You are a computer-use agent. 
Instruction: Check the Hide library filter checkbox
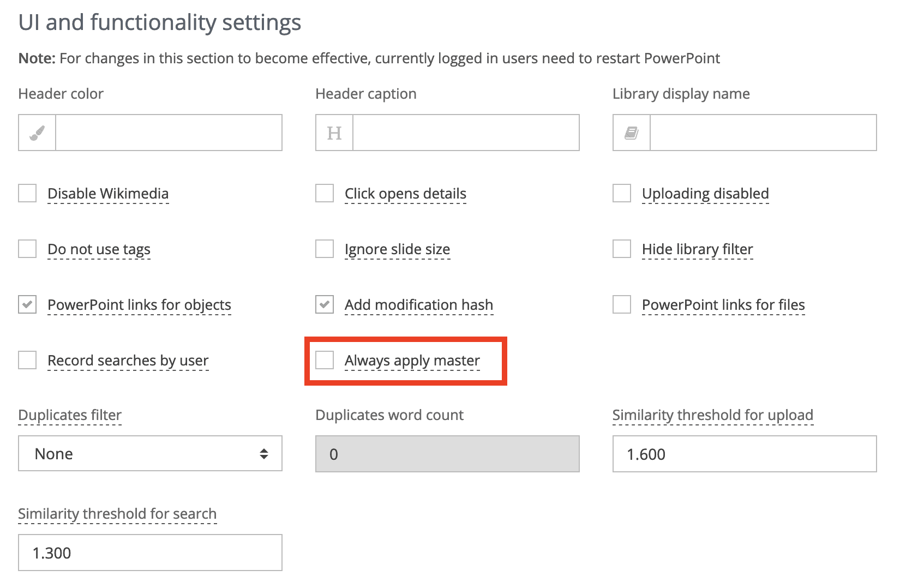click(622, 249)
